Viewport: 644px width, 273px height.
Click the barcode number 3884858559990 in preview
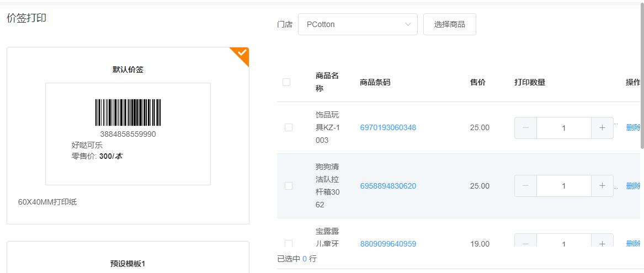coord(128,134)
